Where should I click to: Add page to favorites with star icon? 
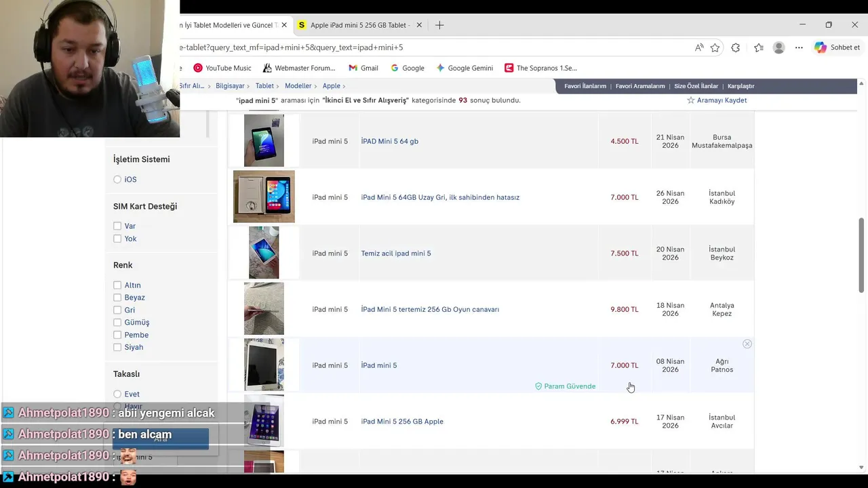point(715,47)
